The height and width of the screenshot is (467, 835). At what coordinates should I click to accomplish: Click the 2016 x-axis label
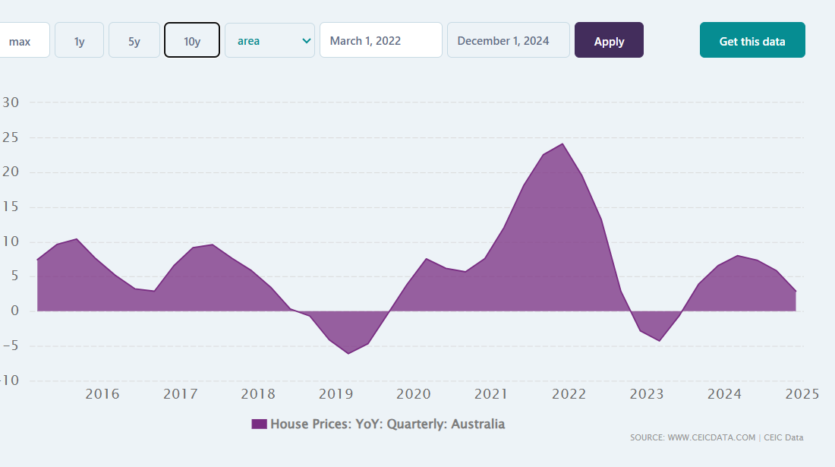103,394
